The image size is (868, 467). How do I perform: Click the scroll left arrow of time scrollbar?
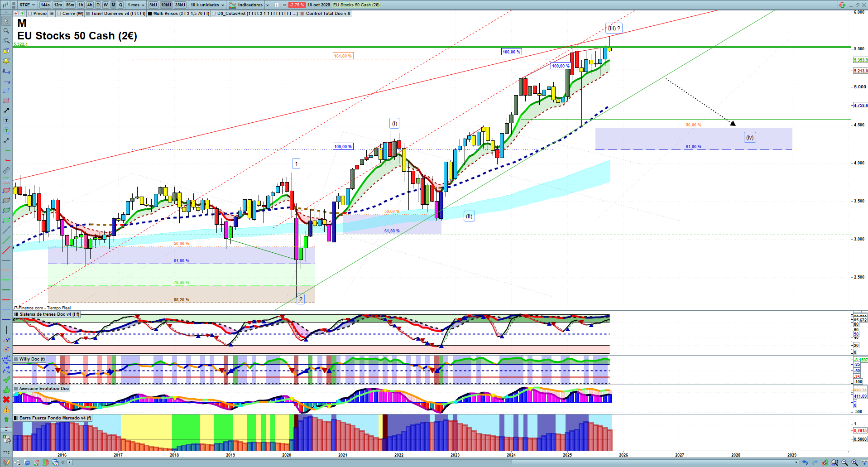pos(69,462)
